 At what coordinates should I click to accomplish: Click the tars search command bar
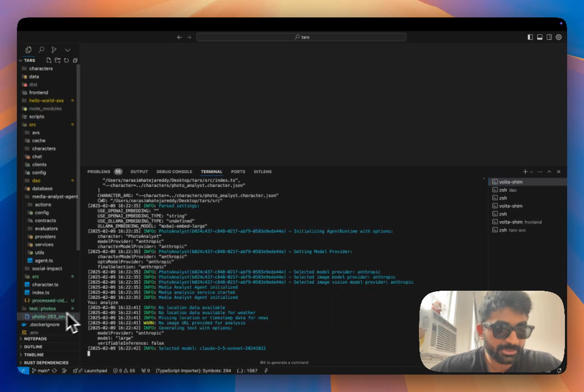point(301,37)
